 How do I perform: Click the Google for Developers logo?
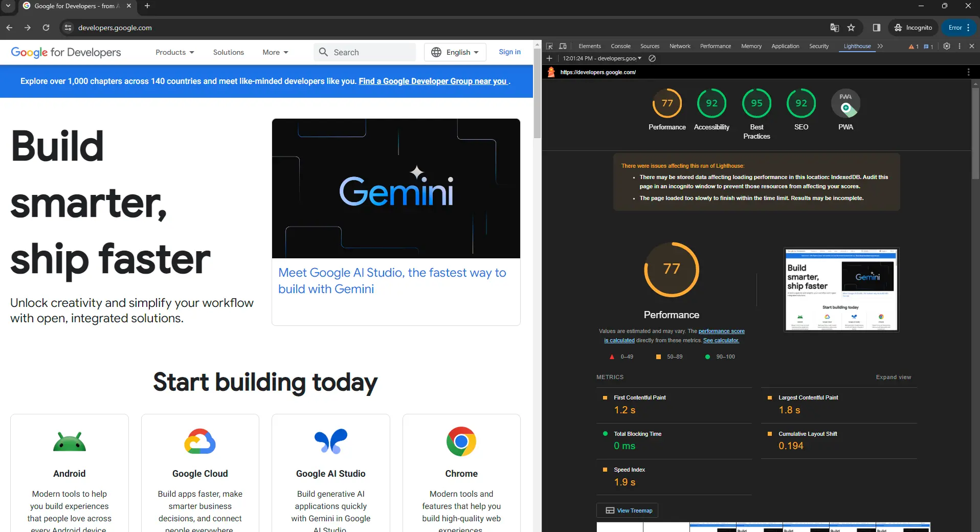(x=66, y=52)
